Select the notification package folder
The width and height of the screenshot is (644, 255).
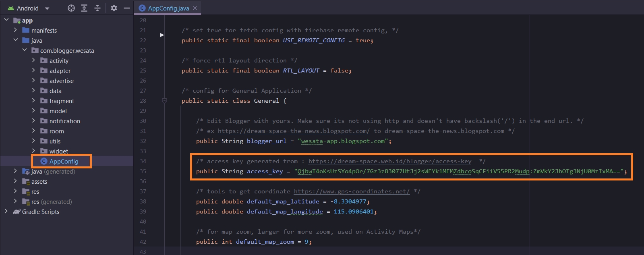click(x=64, y=121)
